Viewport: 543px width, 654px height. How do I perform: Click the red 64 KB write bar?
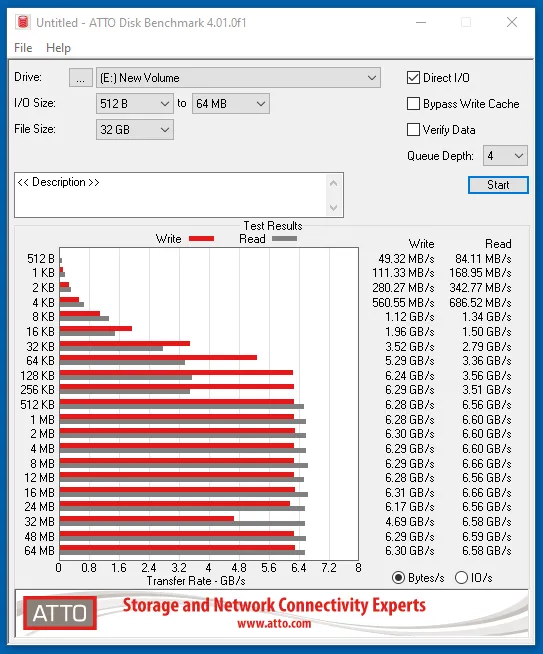pos(158,357)
